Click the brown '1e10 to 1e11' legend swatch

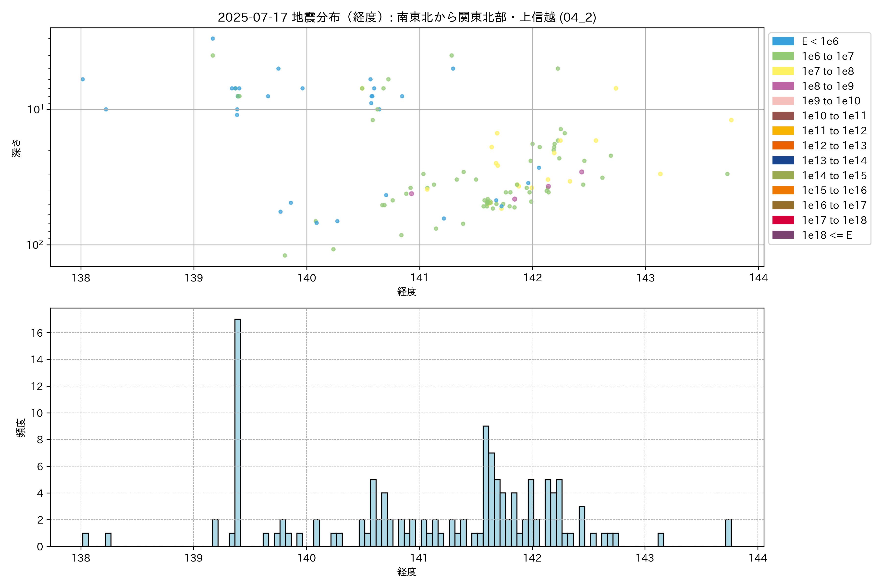(x=783, y=116)
